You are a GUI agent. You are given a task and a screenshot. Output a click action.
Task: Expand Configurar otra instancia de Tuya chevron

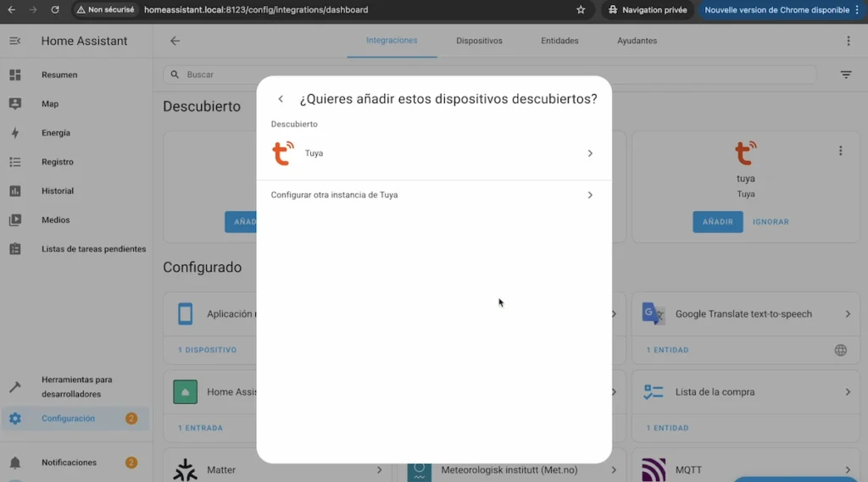(590, 195)
